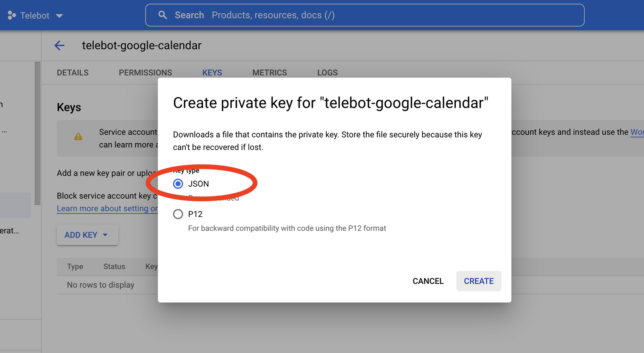Select the Keys tab
The image size is (644, 353).
212,73
